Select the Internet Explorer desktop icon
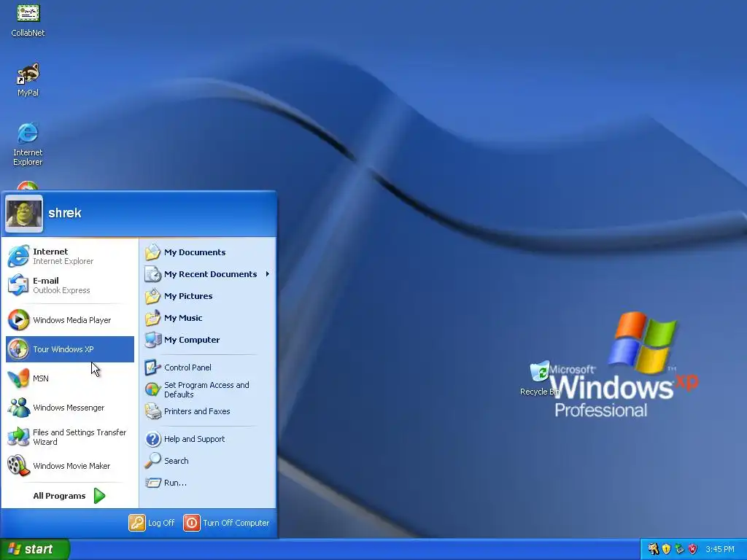The image size is (747, 560). pos(28,144)
